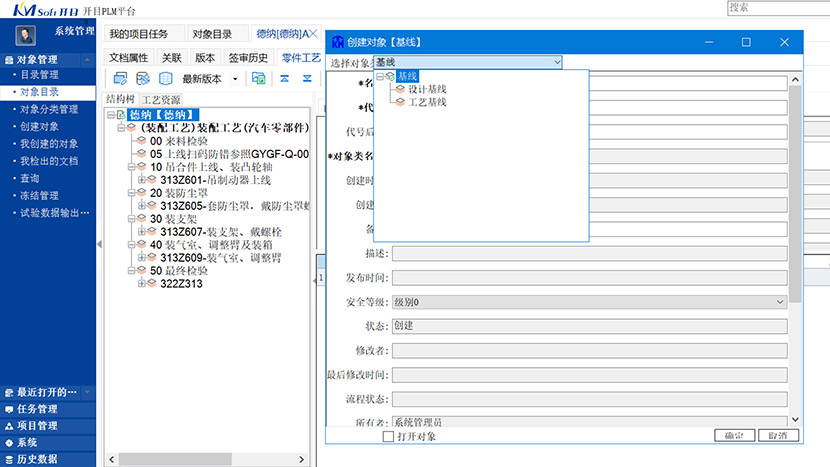Toggle the 打开对象 checkbox
Viewport: 830px width, 467px height.
389,436
